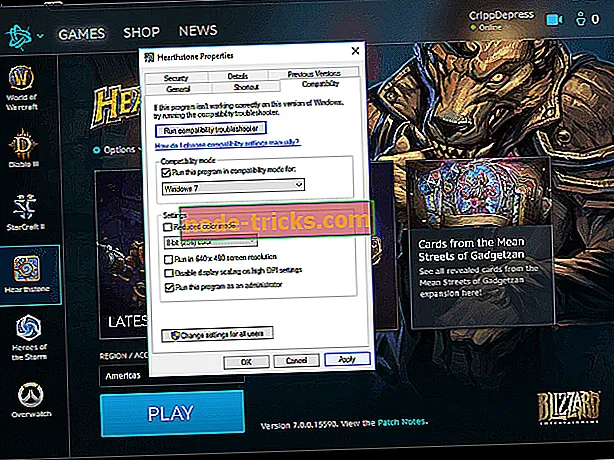Close the Hearthstone Properties dialog

(x=356, y=51)
